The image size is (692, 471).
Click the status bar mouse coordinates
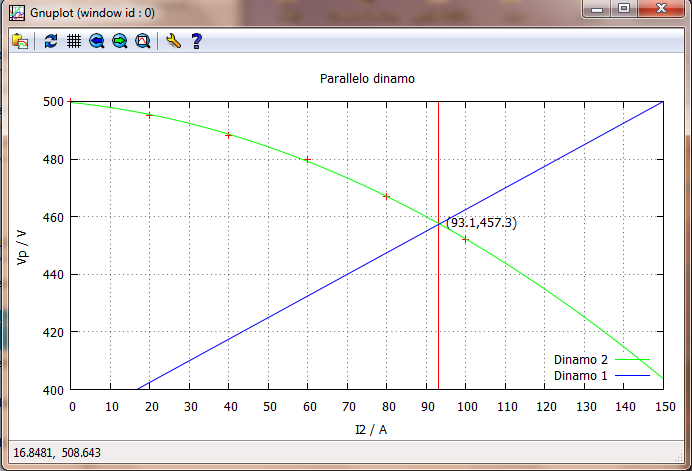pyautogui.click(x=56, y=454)
